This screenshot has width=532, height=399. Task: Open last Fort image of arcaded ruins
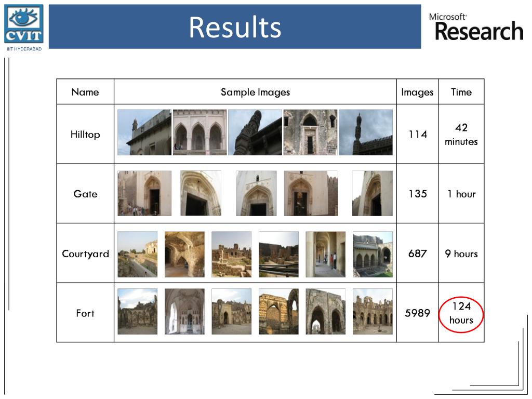click(373, 312)
